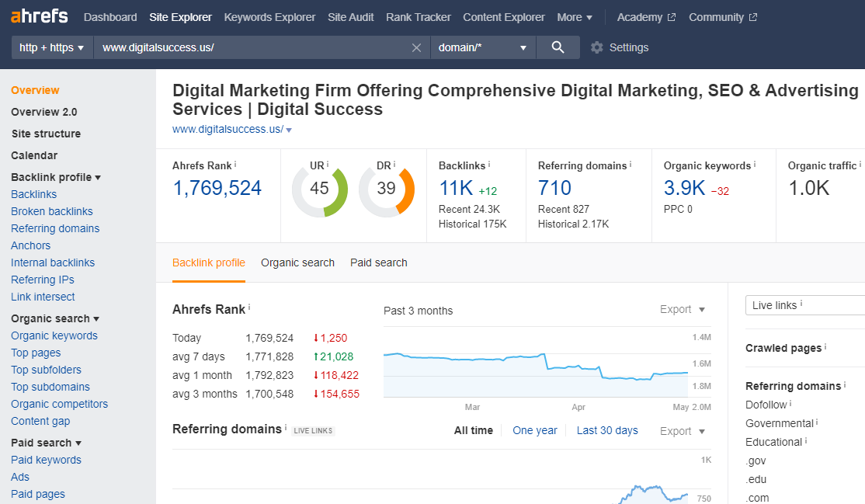The width and height of the screenshot is (865, 504).
Task: Open the protocol http + https dropdown
Action: 52,47
